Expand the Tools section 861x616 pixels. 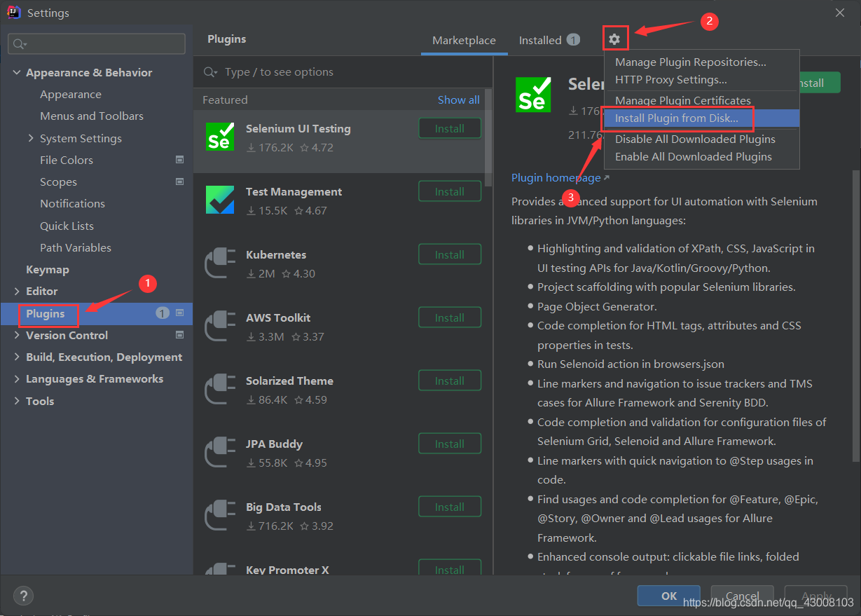coord(17,401)
